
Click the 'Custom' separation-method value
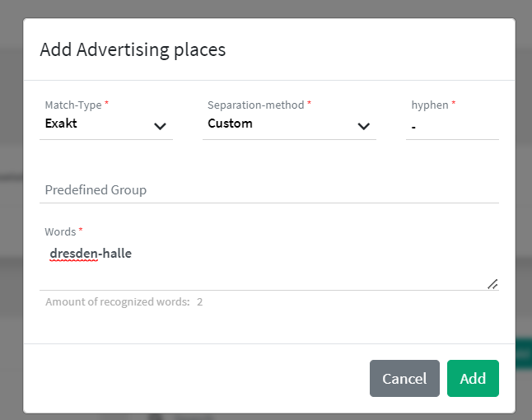click(x=230, y=124)
